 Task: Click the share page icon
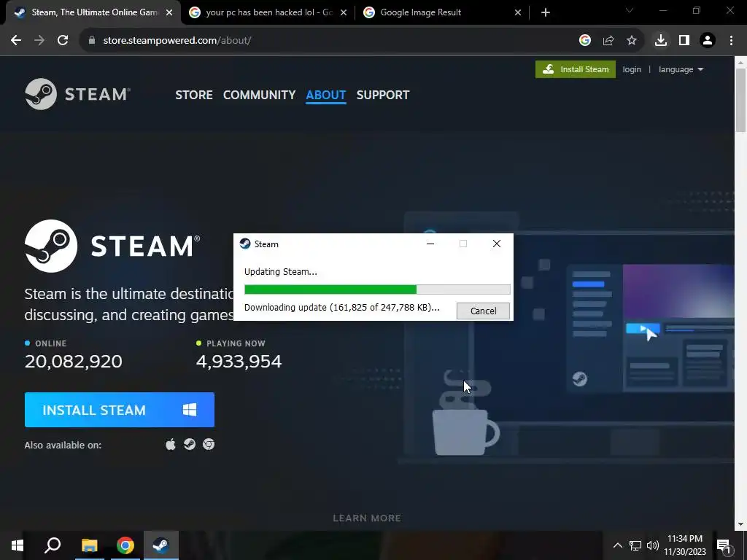coord(608,41)
